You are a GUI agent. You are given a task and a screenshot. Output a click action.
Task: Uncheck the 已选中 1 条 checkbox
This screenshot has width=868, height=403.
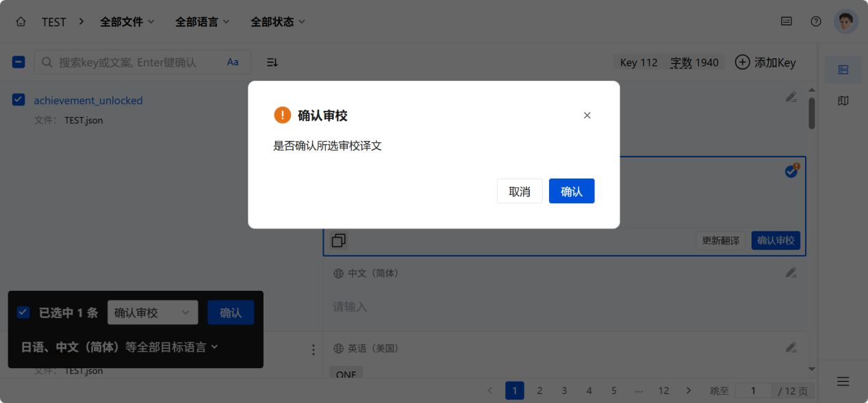pyautogui.click(x=23, y=312)
